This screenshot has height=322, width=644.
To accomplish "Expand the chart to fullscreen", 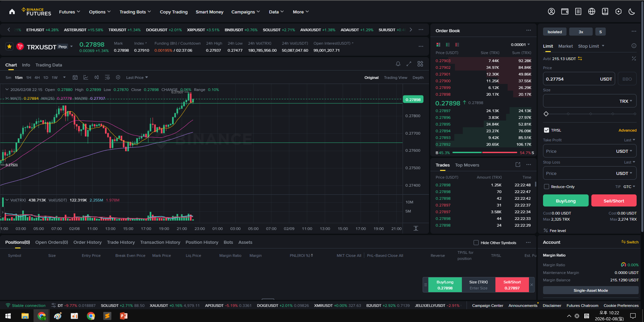I will pyautogui.click(x=409, y=64).
